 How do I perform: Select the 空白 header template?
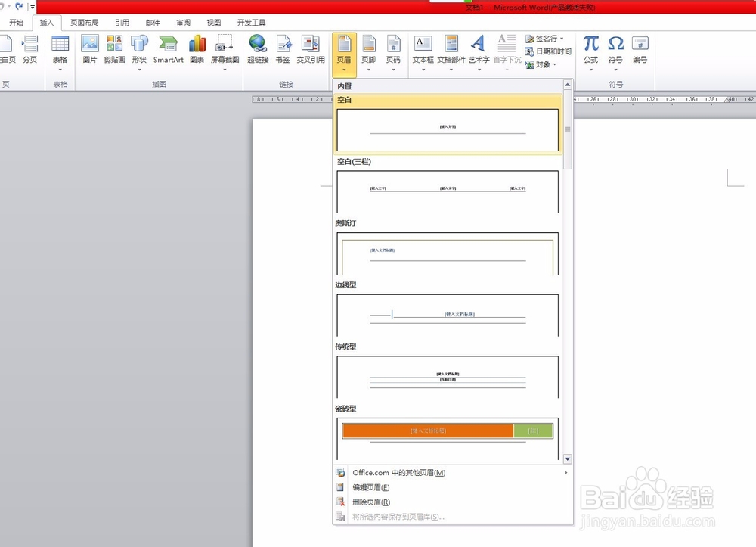click(448, 124)
